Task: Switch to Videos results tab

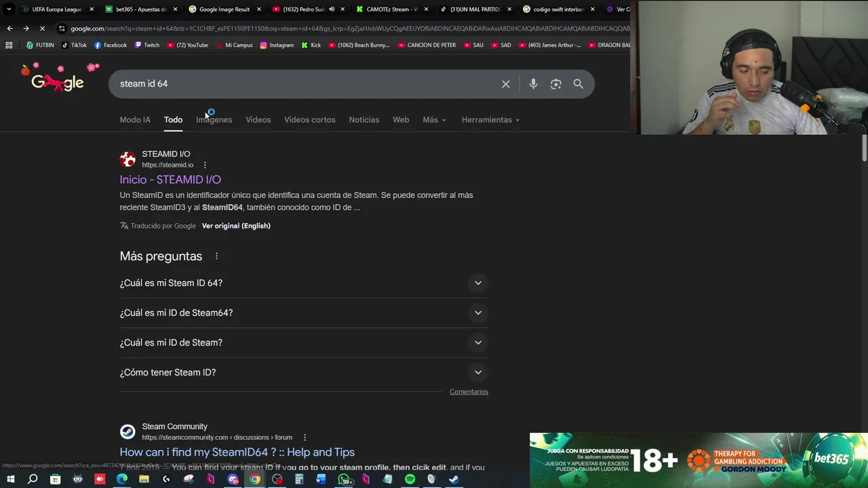Action: tap(258, 120)
